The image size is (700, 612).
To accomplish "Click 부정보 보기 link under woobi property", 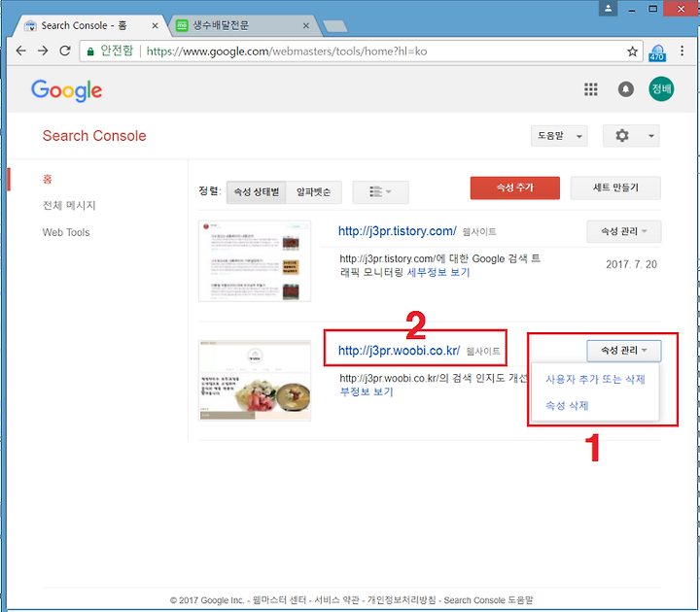I will click(367, 391).
